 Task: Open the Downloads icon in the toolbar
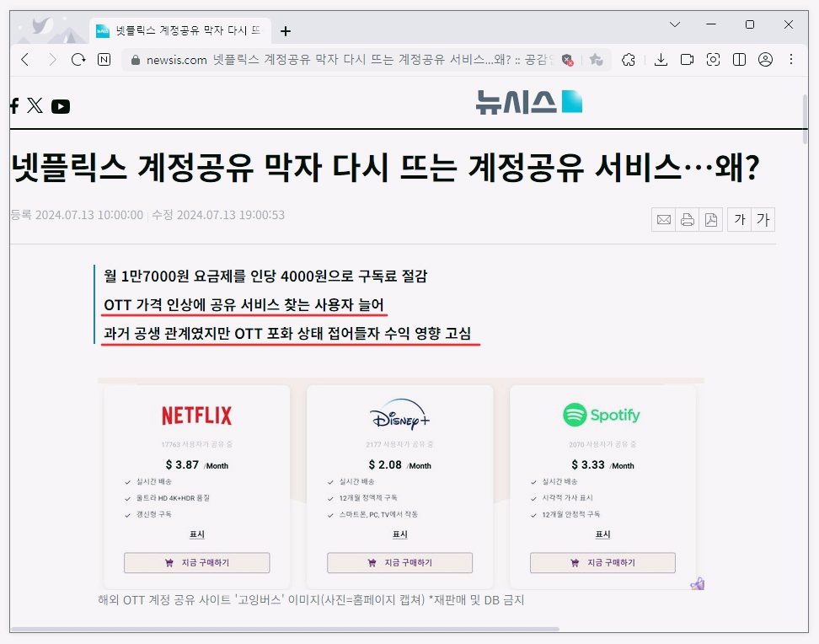tap(661, 60)
